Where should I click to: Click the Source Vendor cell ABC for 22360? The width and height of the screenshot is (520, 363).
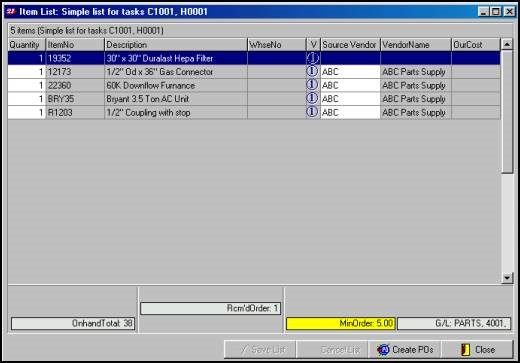point(350,85)
